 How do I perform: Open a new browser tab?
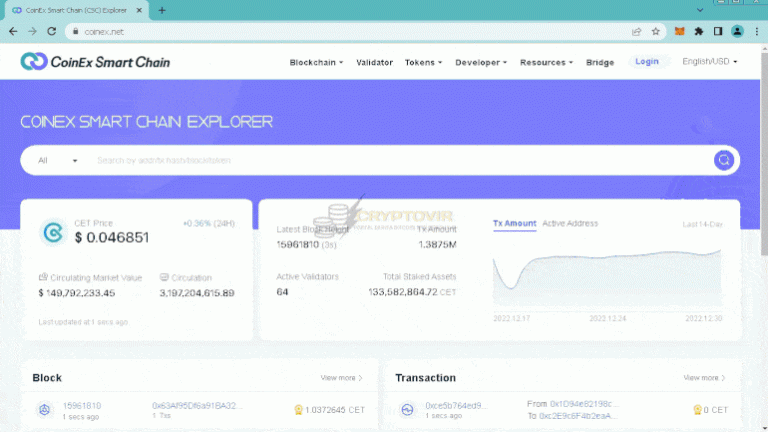pyautogui.click(x=162, y=10)
